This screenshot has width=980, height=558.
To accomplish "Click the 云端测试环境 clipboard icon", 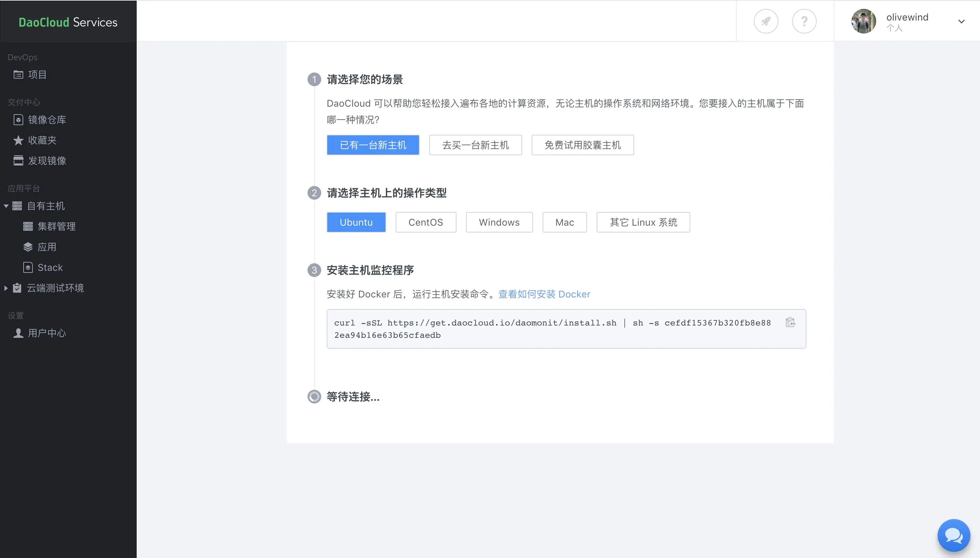I will coord(17,288).
